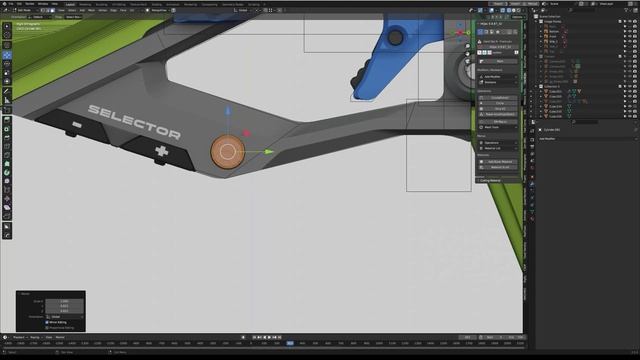Viewport: 640px width, 360px height.
Task: Open the Output properties tab icon
Action: point(532,139)
